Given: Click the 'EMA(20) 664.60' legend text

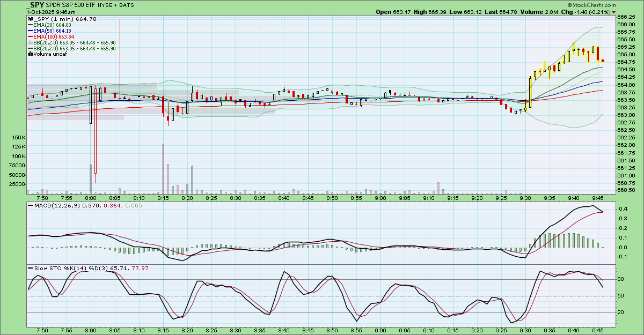Looking at the screenshot, I should click(x=52, y=25).
